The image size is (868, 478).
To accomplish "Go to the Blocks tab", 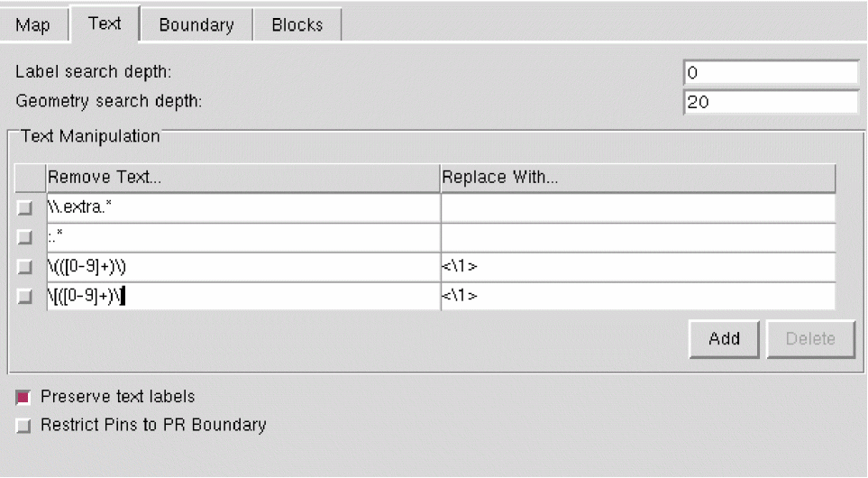I will click(x=297, y=25).
